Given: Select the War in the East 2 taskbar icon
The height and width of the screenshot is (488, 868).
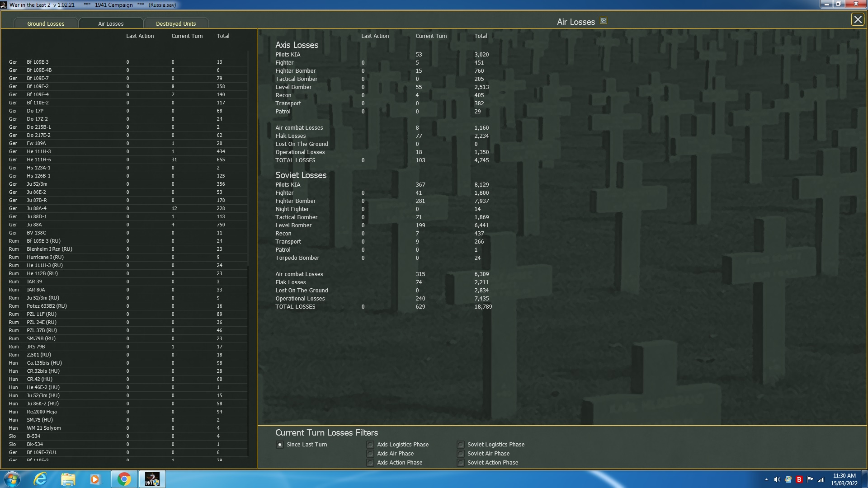Looking at the screenshot, I should pos(152,479).
